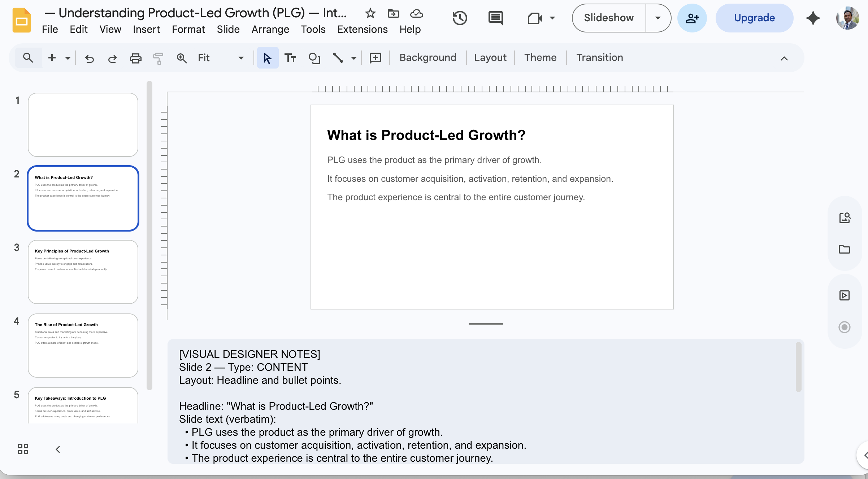This screenshot has height=479, width=868.
Task: Open version history via the clock icon
Action: [x=460, y=18]
